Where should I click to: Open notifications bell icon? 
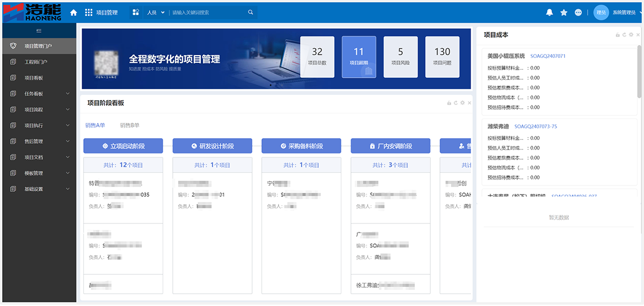pos(549,12)
